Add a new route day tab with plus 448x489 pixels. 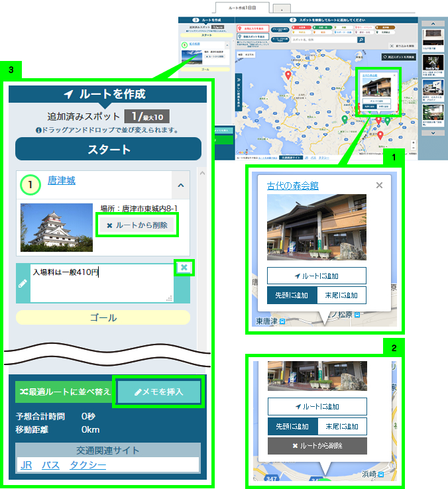281,9
